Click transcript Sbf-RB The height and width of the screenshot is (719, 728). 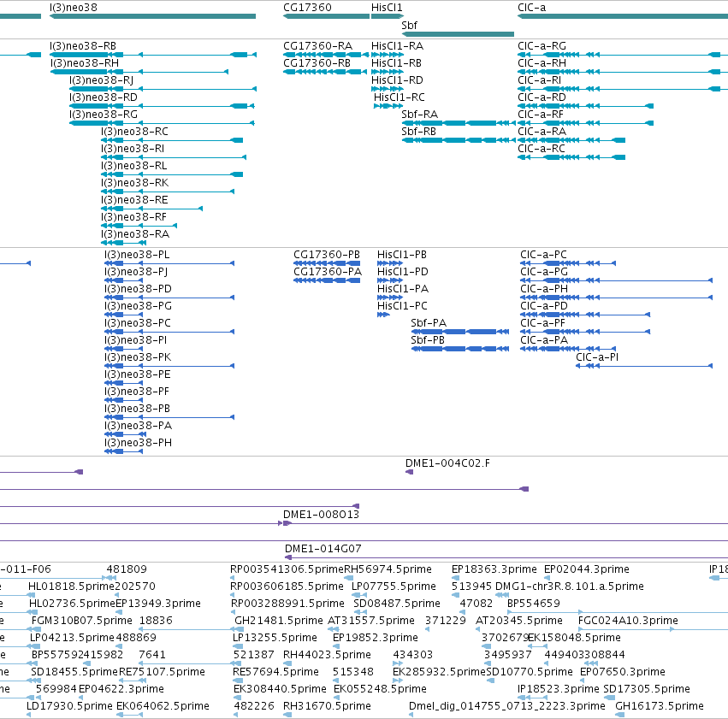(x=419, y=132)
